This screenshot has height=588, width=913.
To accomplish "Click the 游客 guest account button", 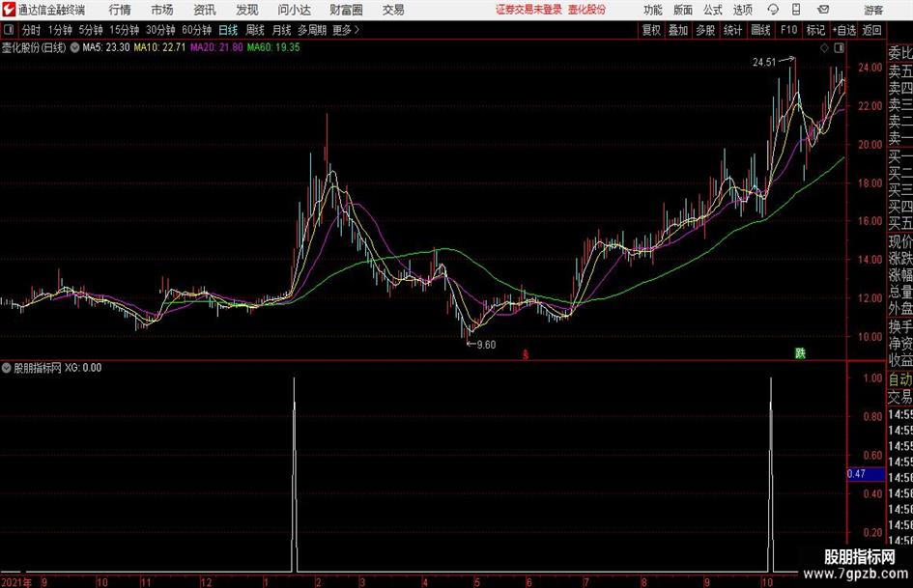I will [x=873, y=10].
